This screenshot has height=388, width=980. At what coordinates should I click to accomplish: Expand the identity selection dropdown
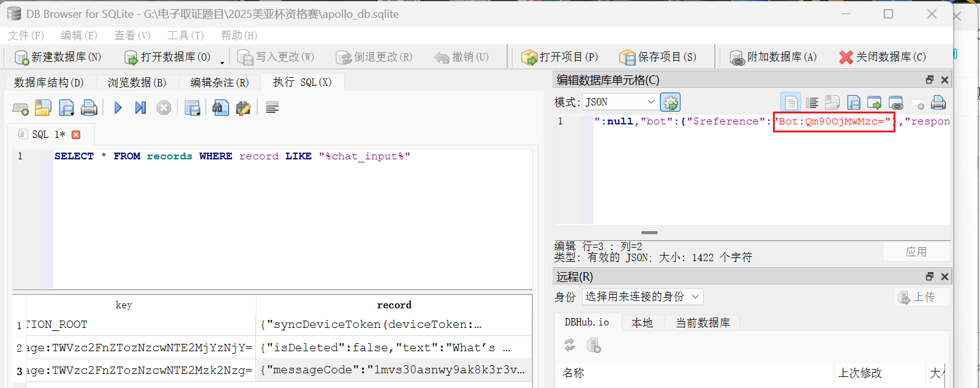pyautogui.click(x=642, y=297)
